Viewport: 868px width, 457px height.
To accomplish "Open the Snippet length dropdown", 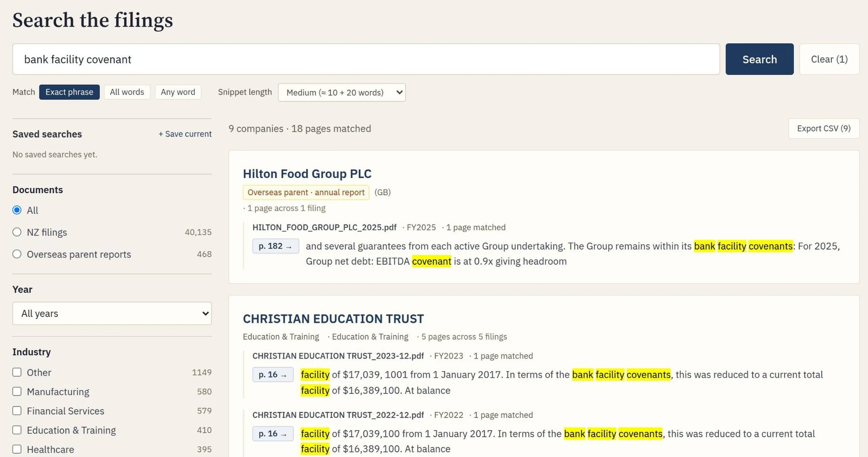I will [x=342, y=93].
